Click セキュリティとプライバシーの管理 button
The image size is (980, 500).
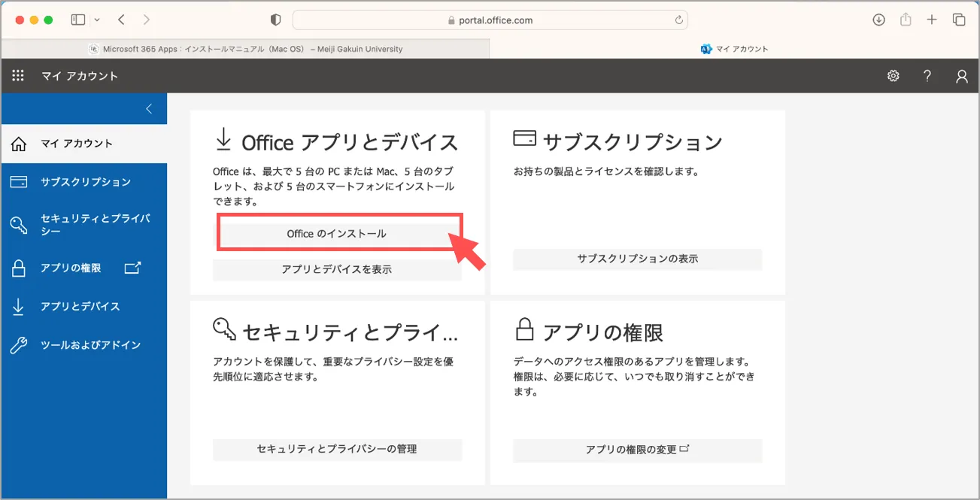coord(337,450)
